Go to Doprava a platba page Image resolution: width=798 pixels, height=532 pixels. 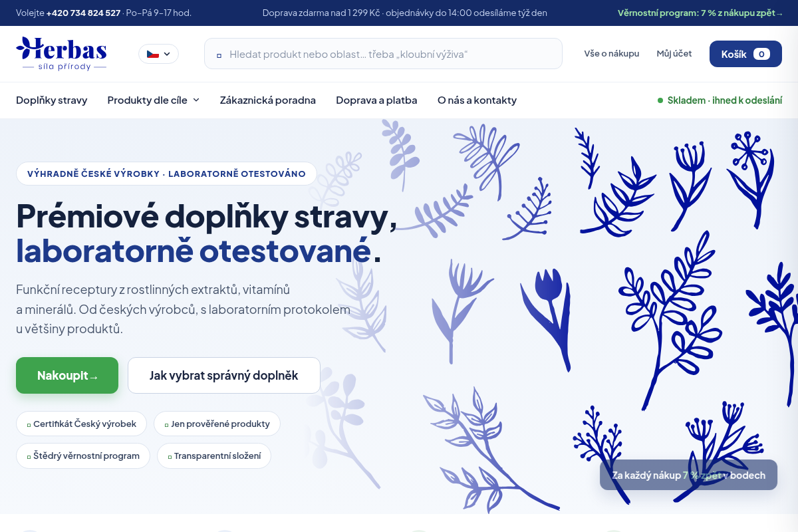(376, 100)
